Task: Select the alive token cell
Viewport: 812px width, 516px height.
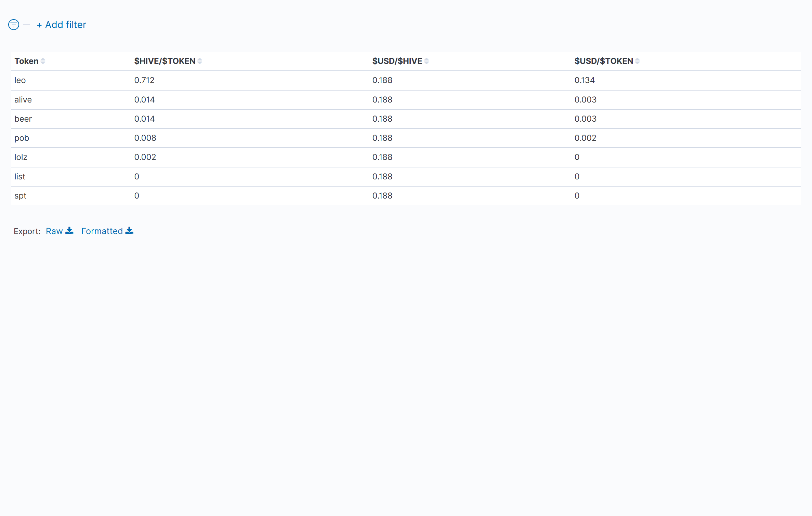Action: click(x=23, y=100)
